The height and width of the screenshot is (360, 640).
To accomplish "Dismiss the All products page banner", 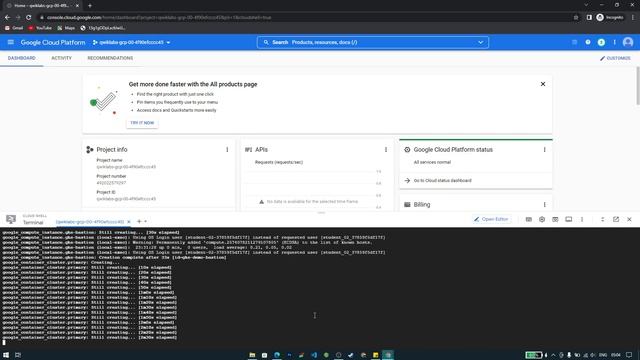I will (x=543, y=84).
